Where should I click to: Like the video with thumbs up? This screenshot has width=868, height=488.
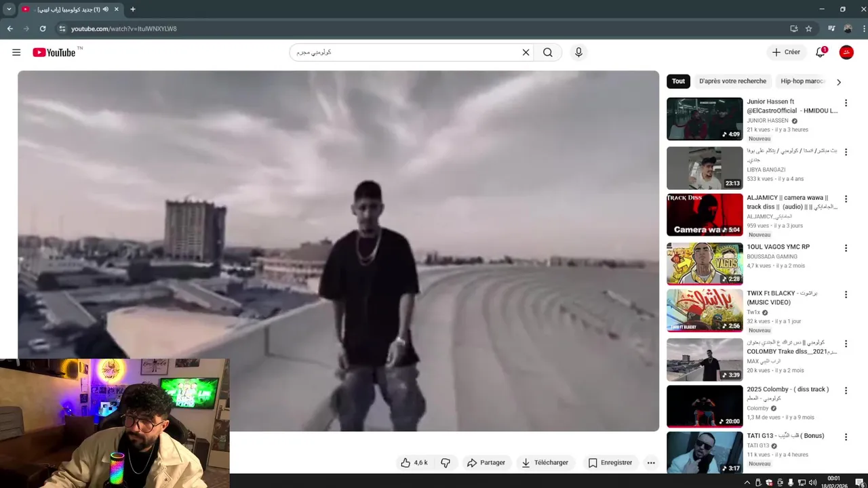pyautogui.click(x=414, y=463)
